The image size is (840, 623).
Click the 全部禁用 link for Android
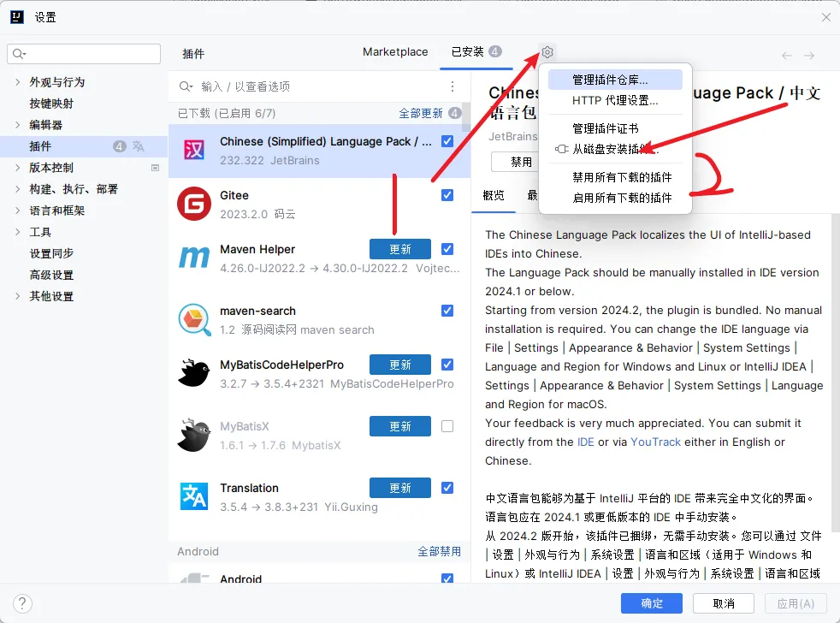click(440, 551)
